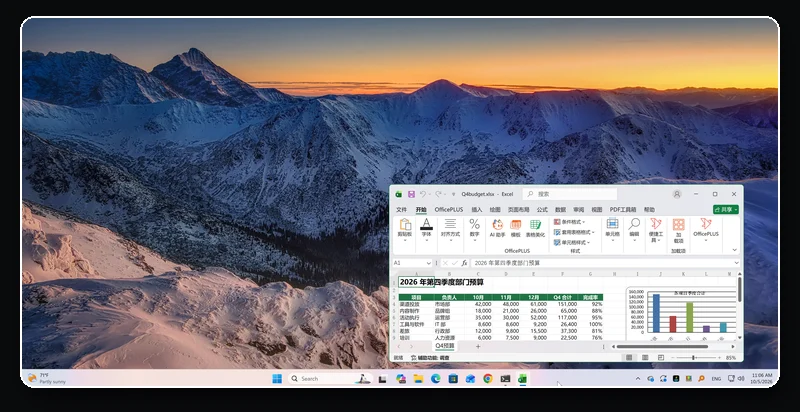
Task: Open the Customize Quick Access Toolbar dropdown
Action: point(453,194)
